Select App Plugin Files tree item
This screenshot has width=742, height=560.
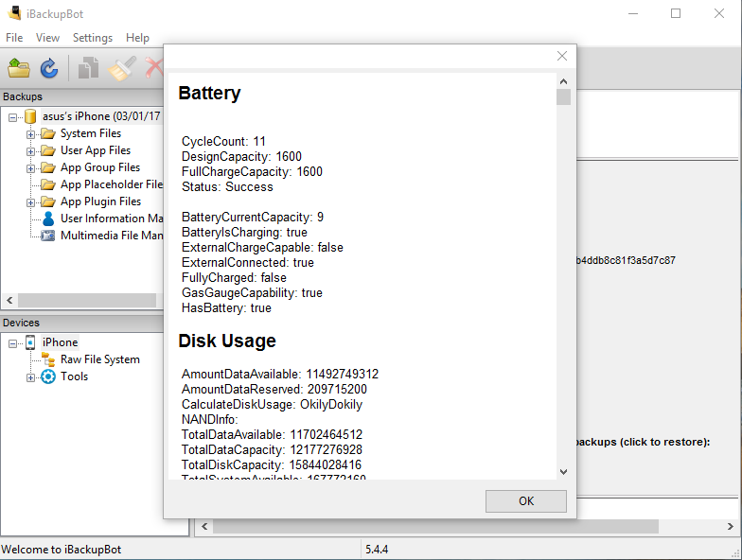point(100,201)
